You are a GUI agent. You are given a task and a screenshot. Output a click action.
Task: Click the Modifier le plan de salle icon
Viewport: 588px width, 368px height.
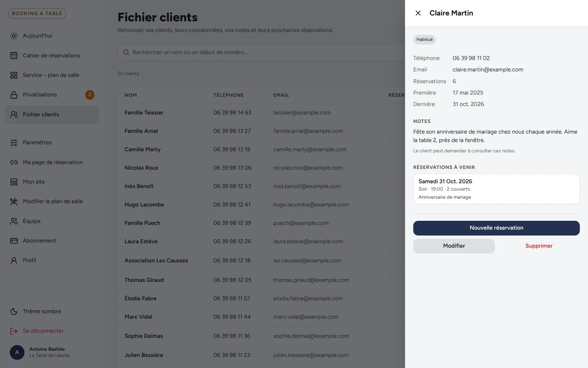[14, 201]
